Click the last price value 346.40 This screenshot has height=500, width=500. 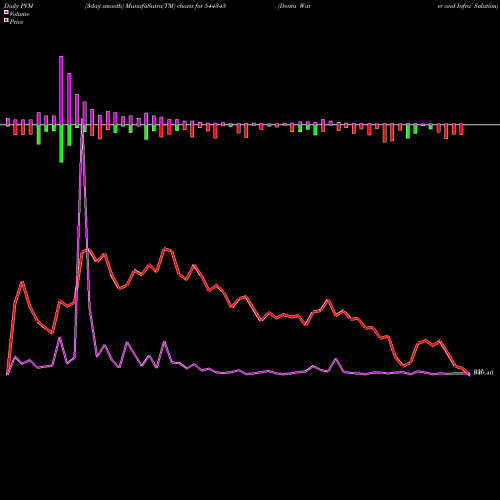click(x=483, y=373)
